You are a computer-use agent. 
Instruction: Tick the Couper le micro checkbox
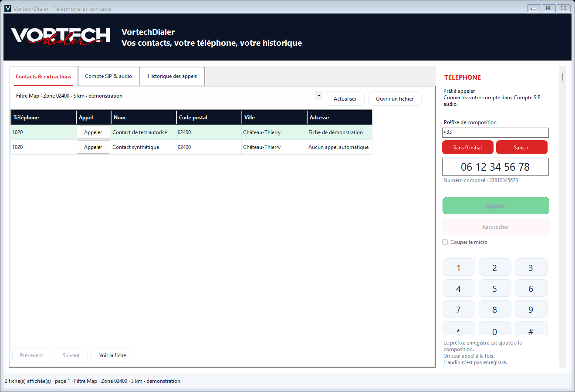coord(445,242)
